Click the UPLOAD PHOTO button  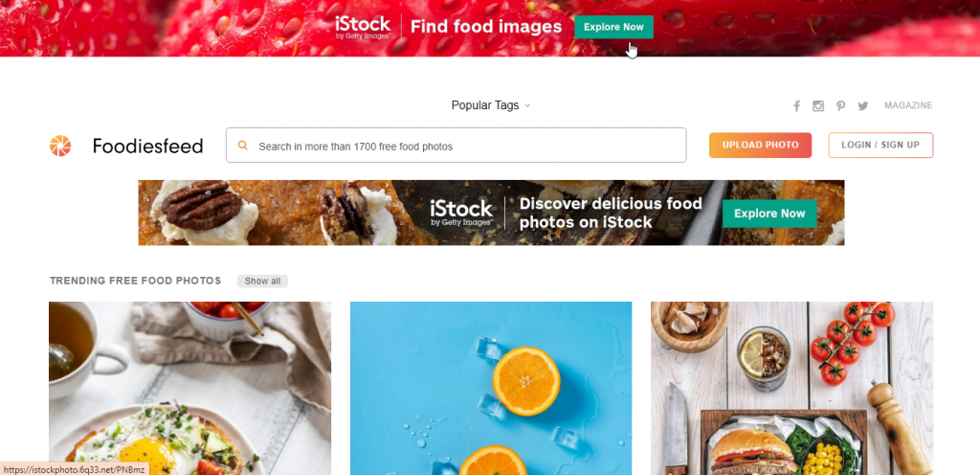point(760,145)
